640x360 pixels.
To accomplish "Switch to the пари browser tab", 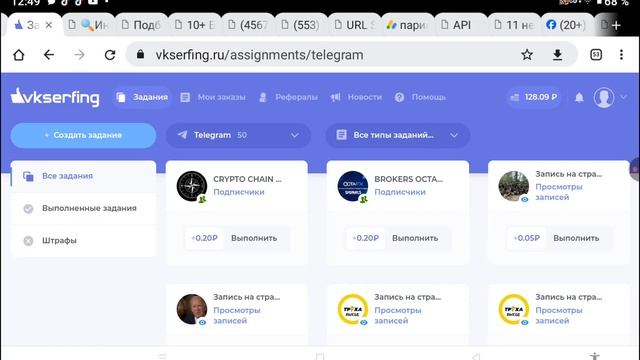I will point(407,25).
